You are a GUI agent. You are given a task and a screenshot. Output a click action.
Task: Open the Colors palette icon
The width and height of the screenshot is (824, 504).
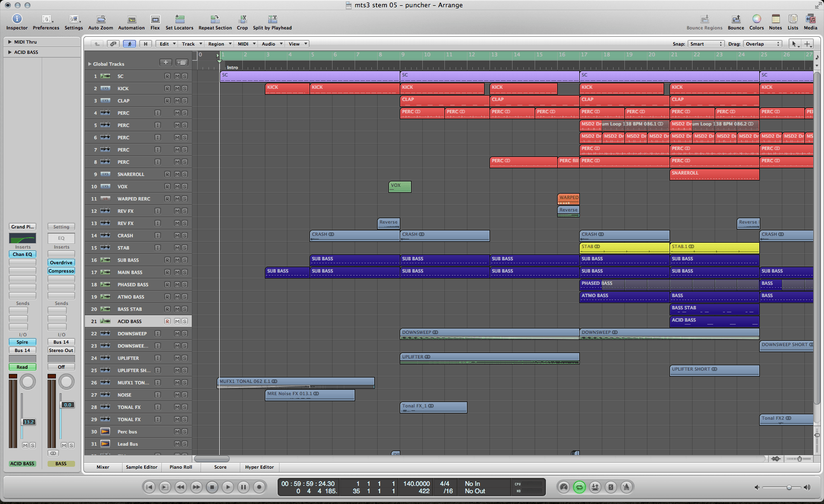756,19
